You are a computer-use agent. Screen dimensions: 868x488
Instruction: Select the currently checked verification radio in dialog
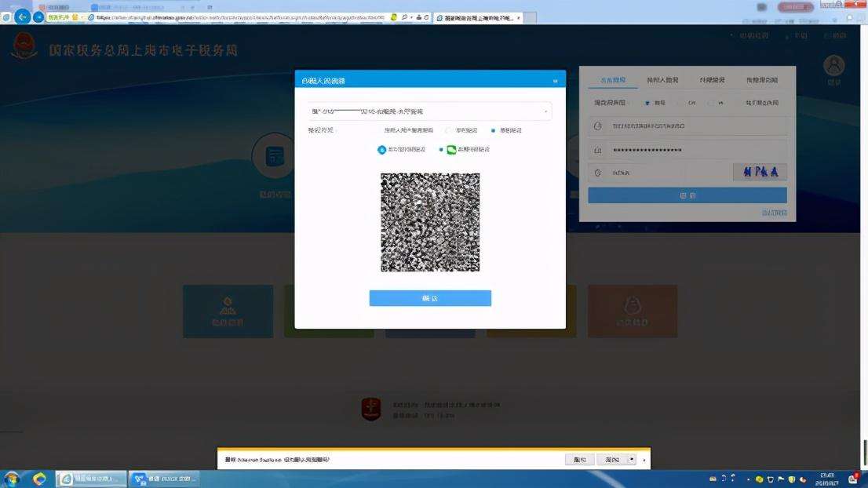(x=493, y=130)
